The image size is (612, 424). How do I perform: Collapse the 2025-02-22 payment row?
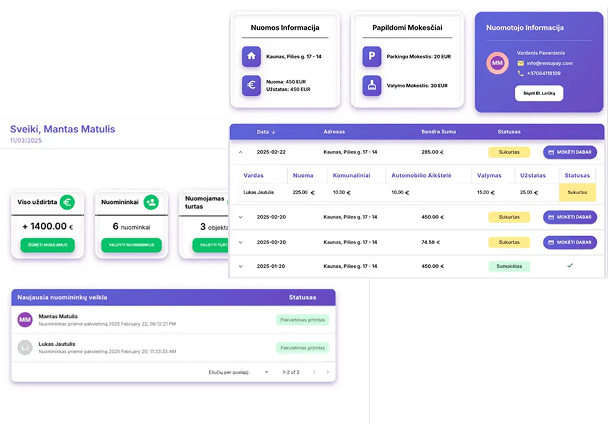[240, 152]
